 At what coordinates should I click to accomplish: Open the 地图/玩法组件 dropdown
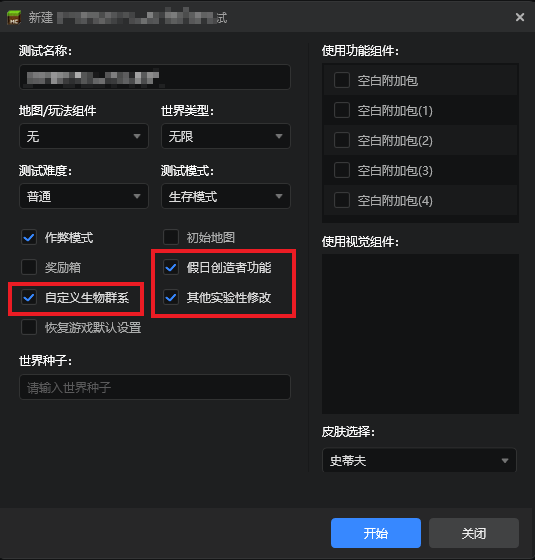pyautogui.click(x=84, y=136)
